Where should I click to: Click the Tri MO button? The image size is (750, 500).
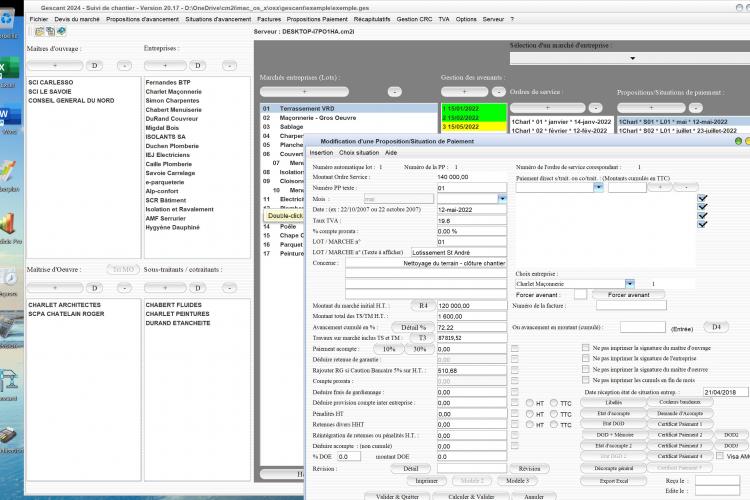click(x=123, y=269)
